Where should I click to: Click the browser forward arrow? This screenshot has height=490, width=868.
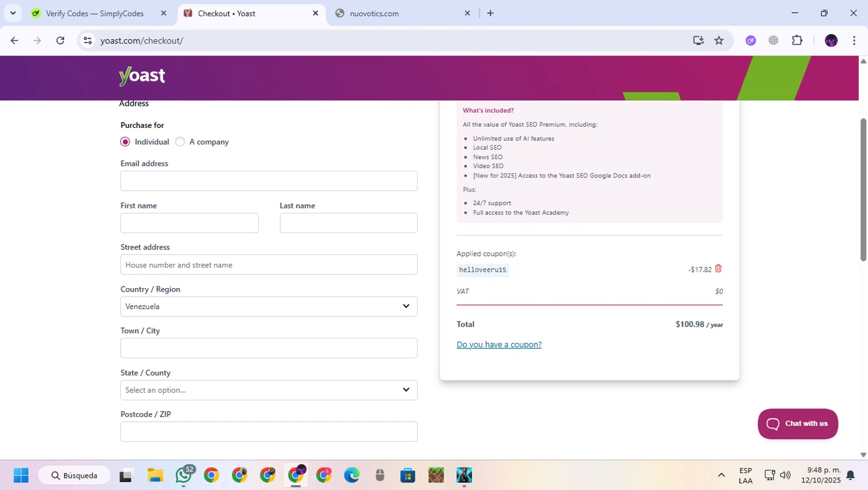37,40
